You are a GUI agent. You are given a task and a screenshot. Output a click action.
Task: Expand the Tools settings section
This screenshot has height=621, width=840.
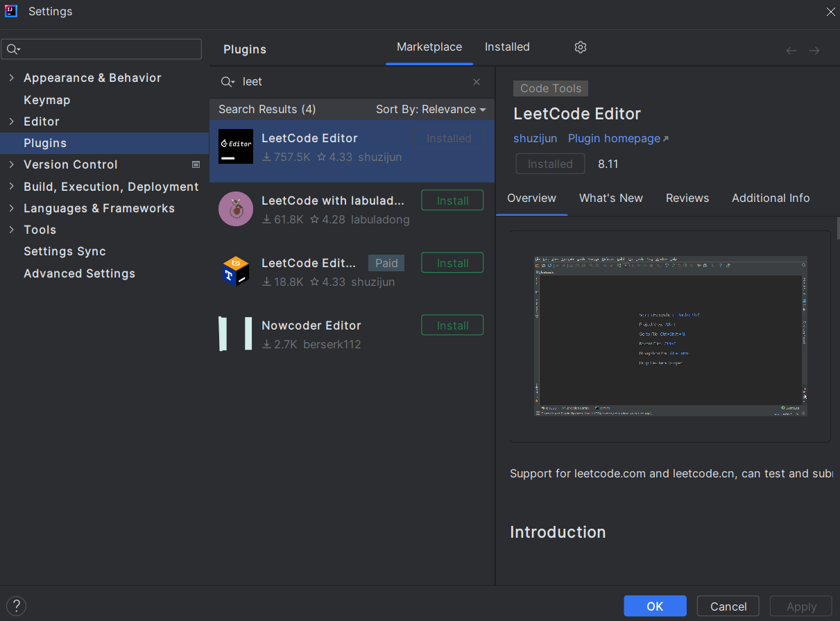[11, 230]
